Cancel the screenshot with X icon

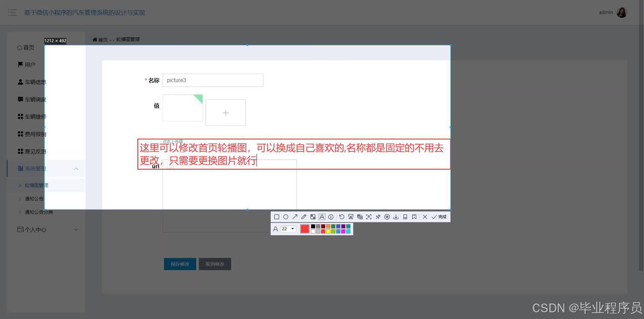pos(425,217)
